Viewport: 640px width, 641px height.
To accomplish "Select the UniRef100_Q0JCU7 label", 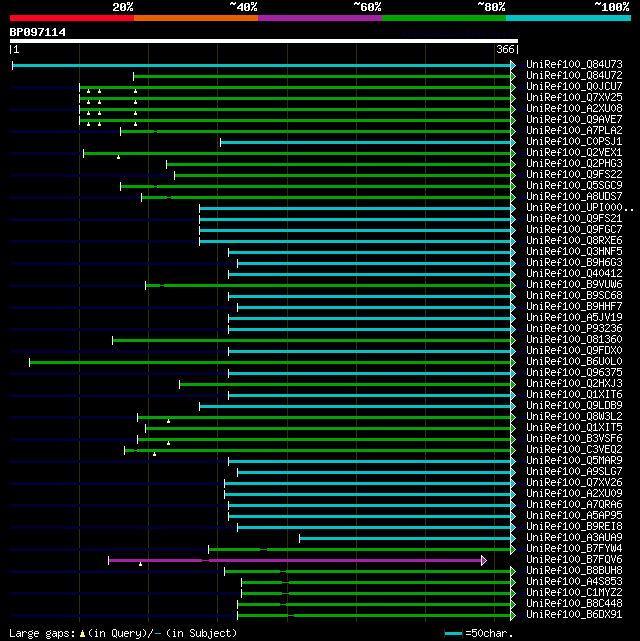I will [x=574, y=87].
